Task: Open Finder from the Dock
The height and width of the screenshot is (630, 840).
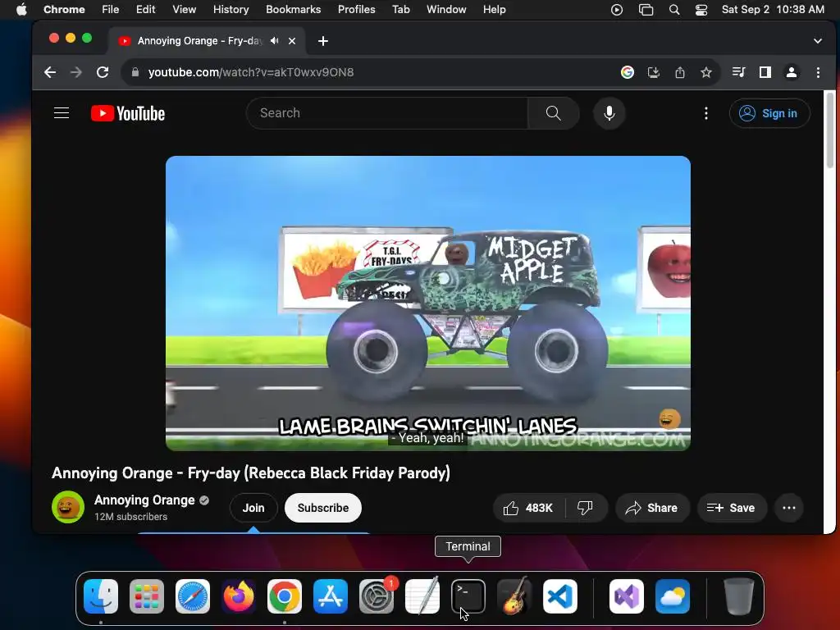Action: pos(101,596)
